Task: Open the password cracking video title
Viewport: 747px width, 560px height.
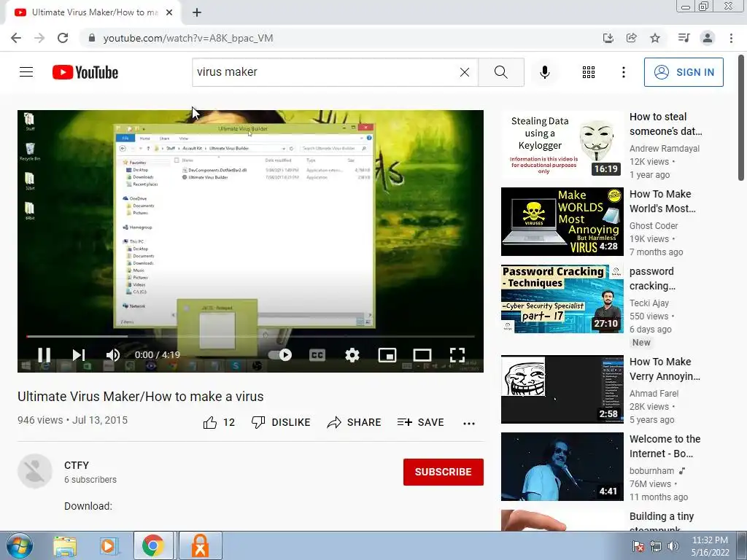Action: click(652, 279)
